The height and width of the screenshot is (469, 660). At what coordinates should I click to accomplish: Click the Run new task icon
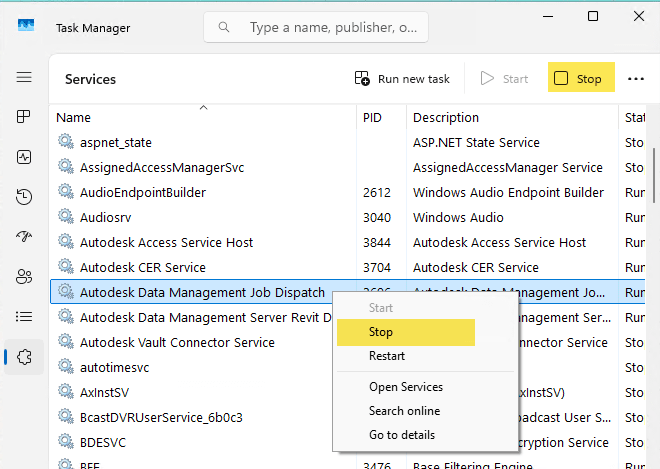(362, 78)
